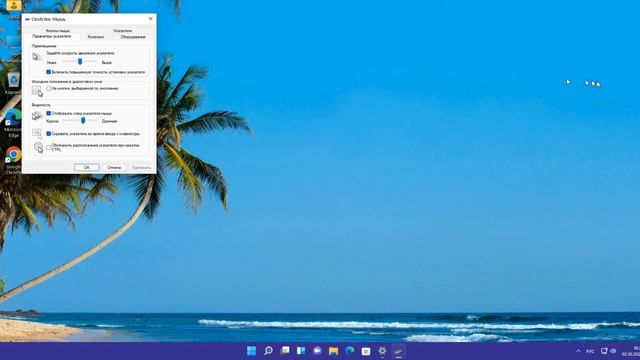640x360 pixels.
Task: Open File Explorer from taskbar
Action: pyautogui.click(x=333, y=351)
